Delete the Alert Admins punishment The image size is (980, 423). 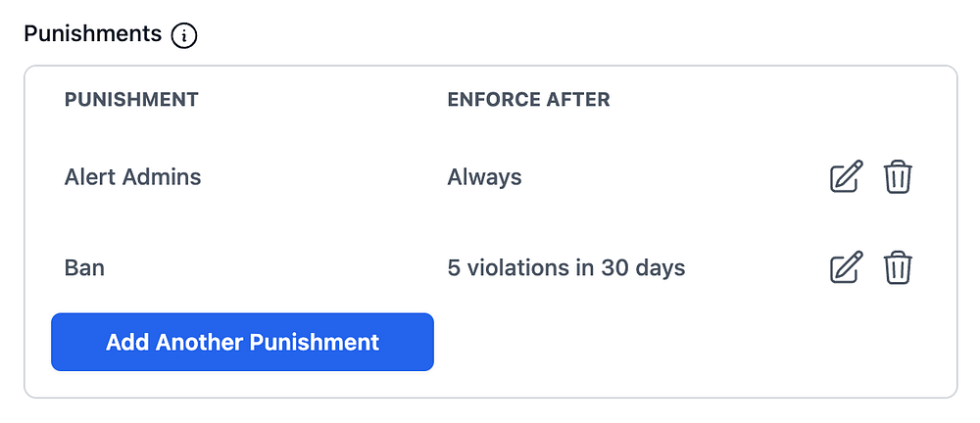[x=898, y=177]
